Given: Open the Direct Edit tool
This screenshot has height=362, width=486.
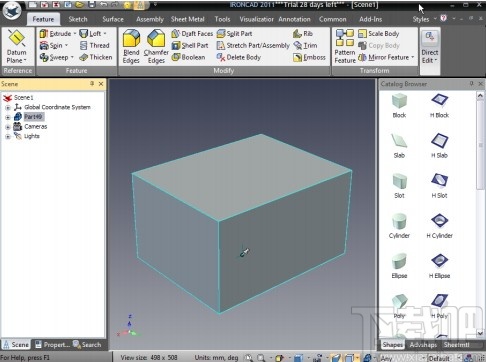Looking at the screenshot, I should (x=430, y=47).
